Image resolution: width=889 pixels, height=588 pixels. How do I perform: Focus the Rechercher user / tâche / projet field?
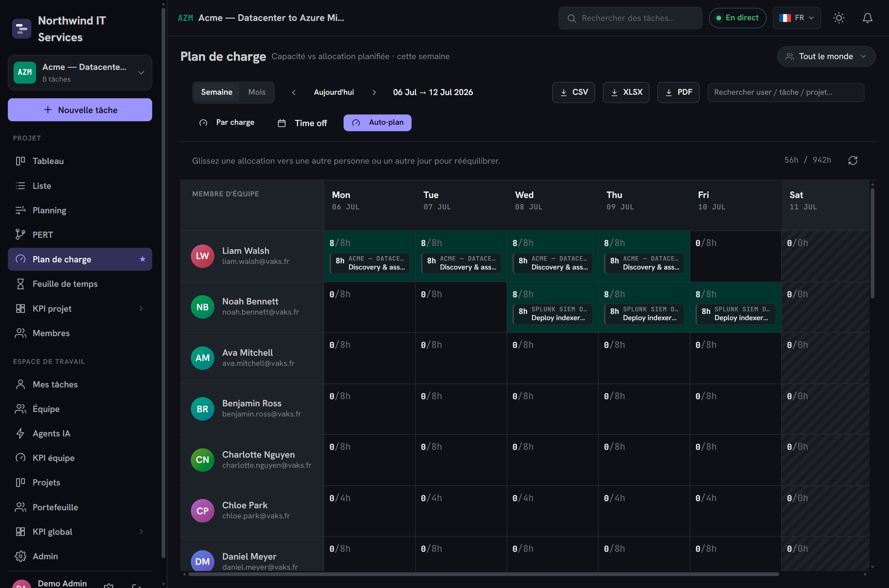tap(785, 92)
